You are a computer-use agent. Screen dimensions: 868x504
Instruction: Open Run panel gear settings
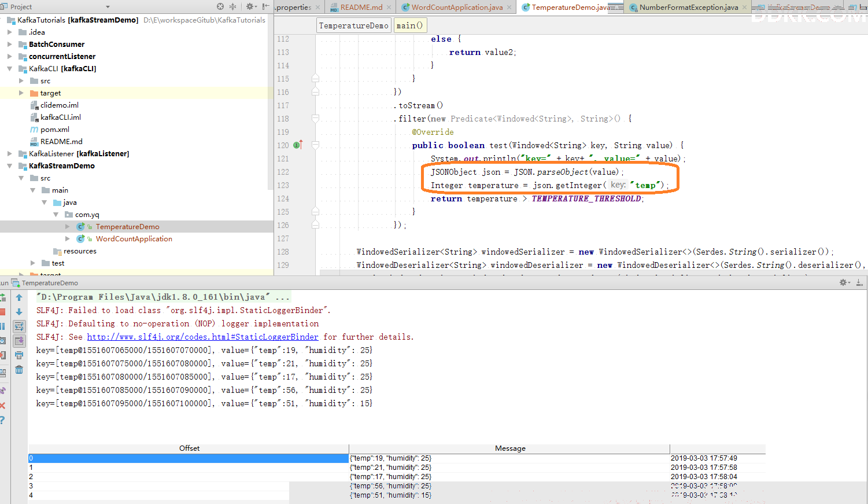point(845,282)
